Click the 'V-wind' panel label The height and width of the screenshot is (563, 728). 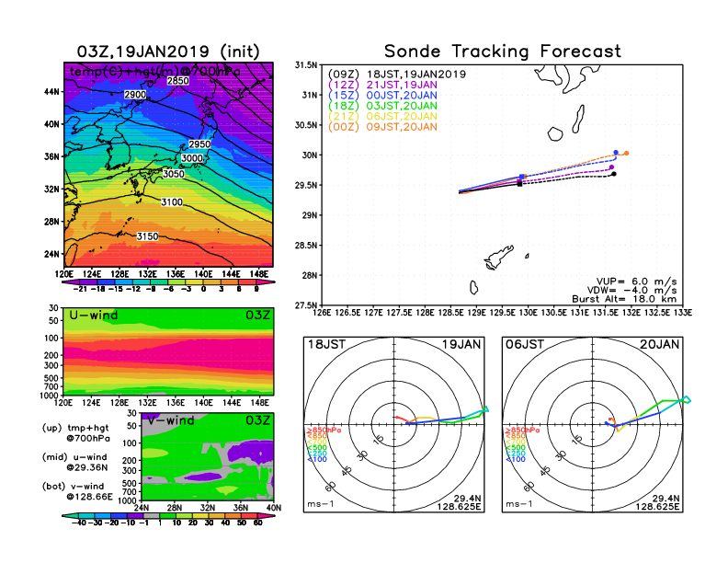[x=171, y=420]
